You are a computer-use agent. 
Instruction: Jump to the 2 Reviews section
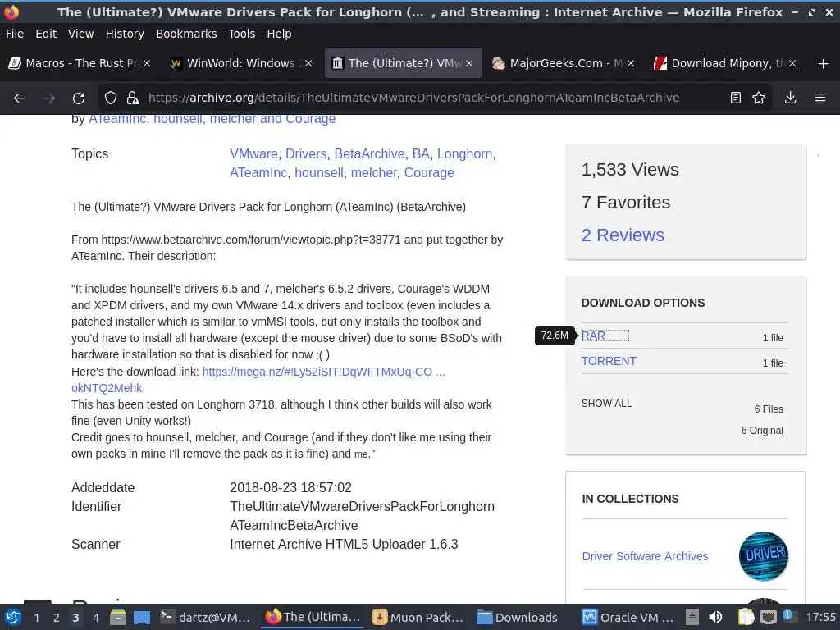pyautogui.click(x=623, y=235)
